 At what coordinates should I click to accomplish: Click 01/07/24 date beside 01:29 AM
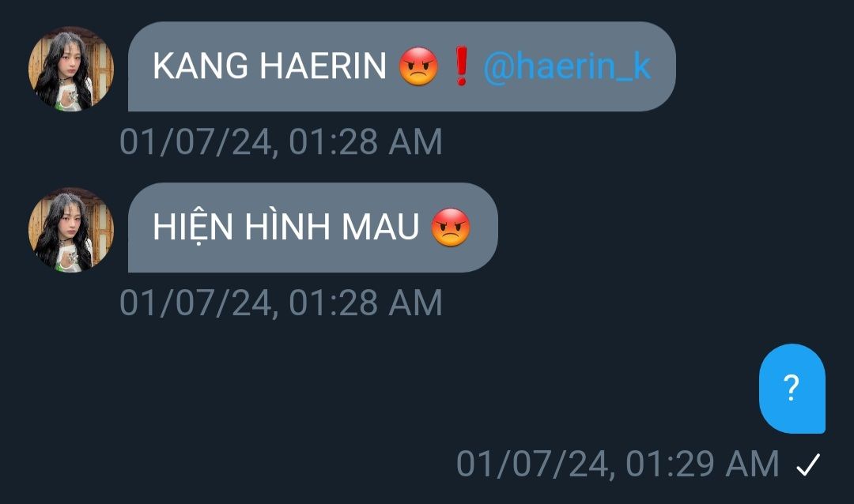(x=531, y=465)
